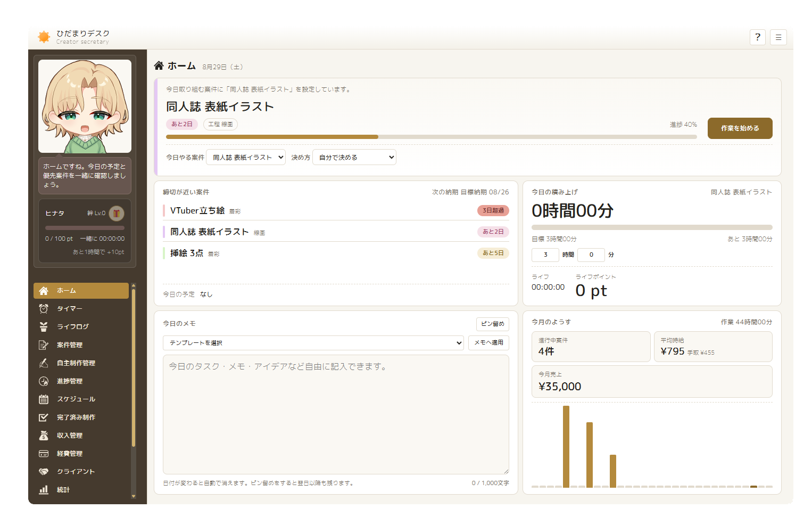The height and width of the screenshot is (525, 812).
Task: Select 収入管理 in the sidebar menu
Action: click(81, 436)
